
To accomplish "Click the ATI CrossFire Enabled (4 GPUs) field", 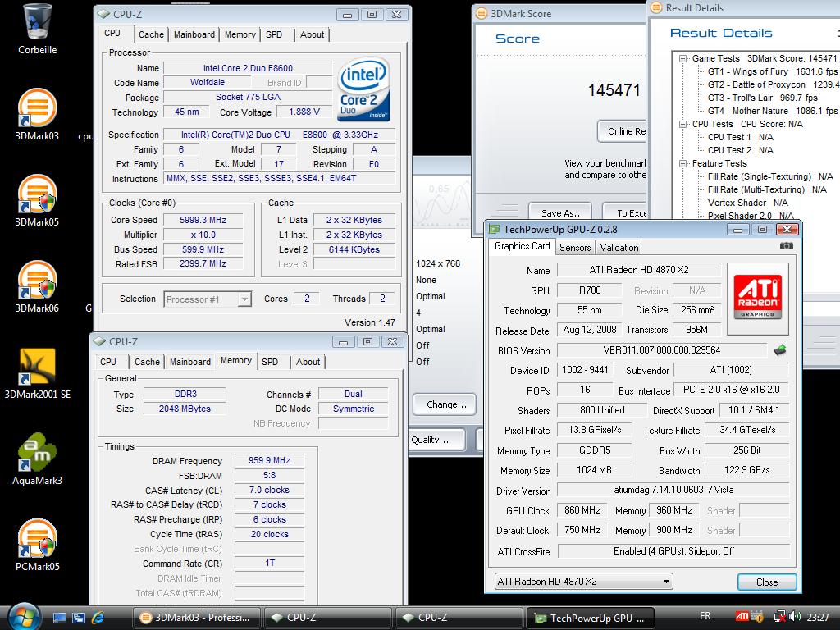I will tap(673, 551).
